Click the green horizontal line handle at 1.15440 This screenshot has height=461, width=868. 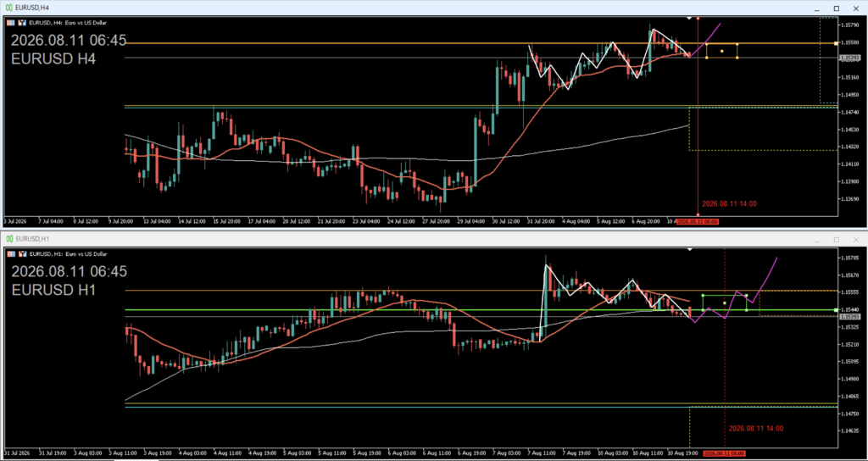click(x=836, y=310)
